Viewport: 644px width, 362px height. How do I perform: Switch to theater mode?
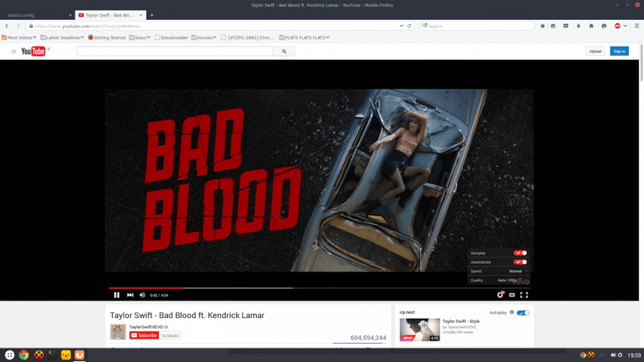512,295
